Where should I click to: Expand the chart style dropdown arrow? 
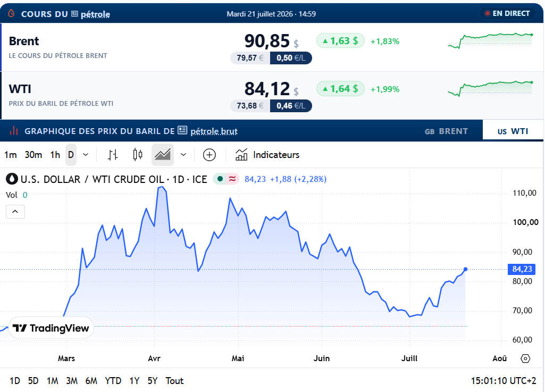(183, 155)
